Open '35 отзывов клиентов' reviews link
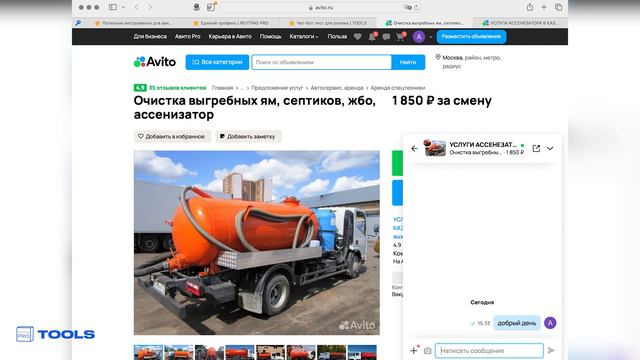Viewport: 640px width, 360px height. 177,88
